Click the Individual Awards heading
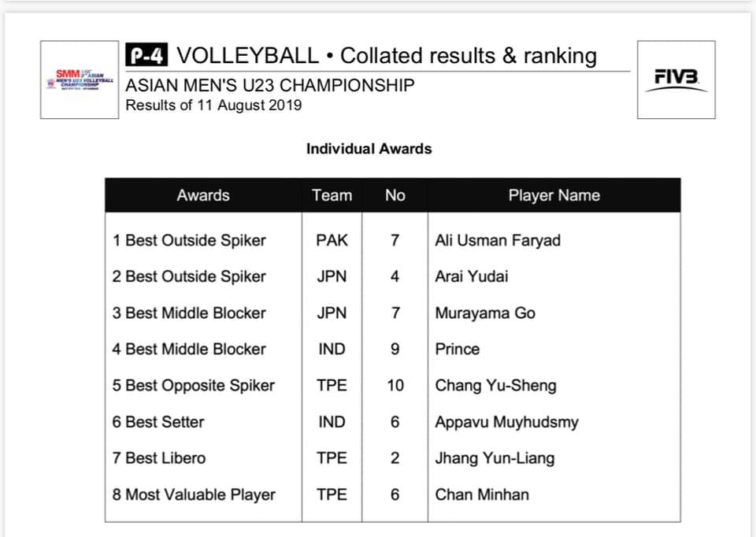Image resolution: width=756 pixels, height=537 pixels. (x=369, y=149)
